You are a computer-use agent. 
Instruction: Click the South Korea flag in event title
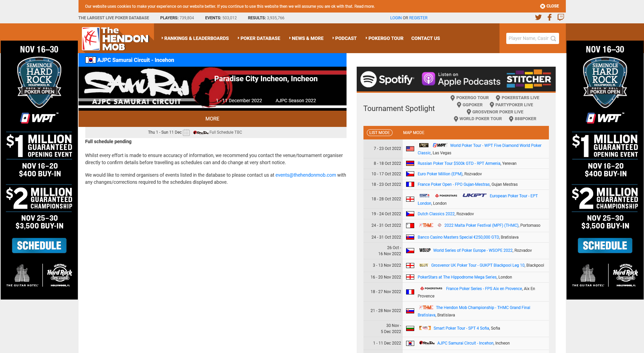tap(90, 60)
